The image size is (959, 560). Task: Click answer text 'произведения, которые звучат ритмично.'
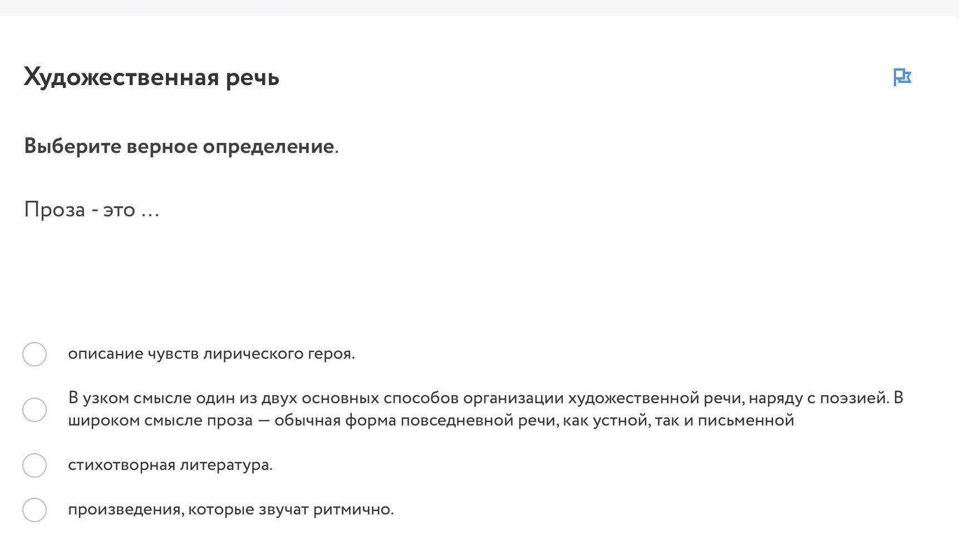pos(231,509)
